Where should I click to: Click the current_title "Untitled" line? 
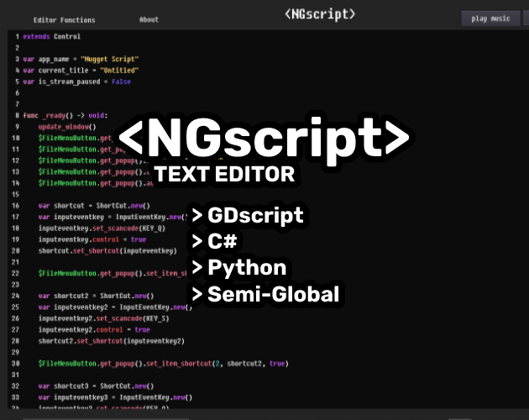81,71
